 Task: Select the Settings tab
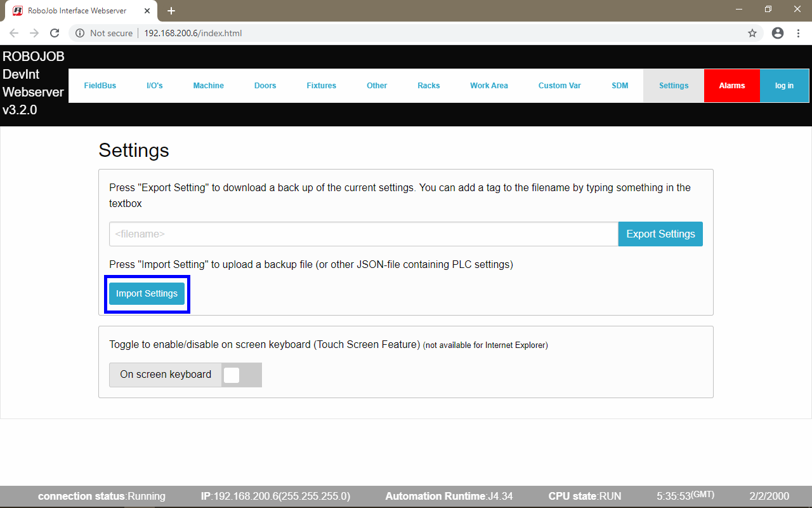[x=674, y=86]
